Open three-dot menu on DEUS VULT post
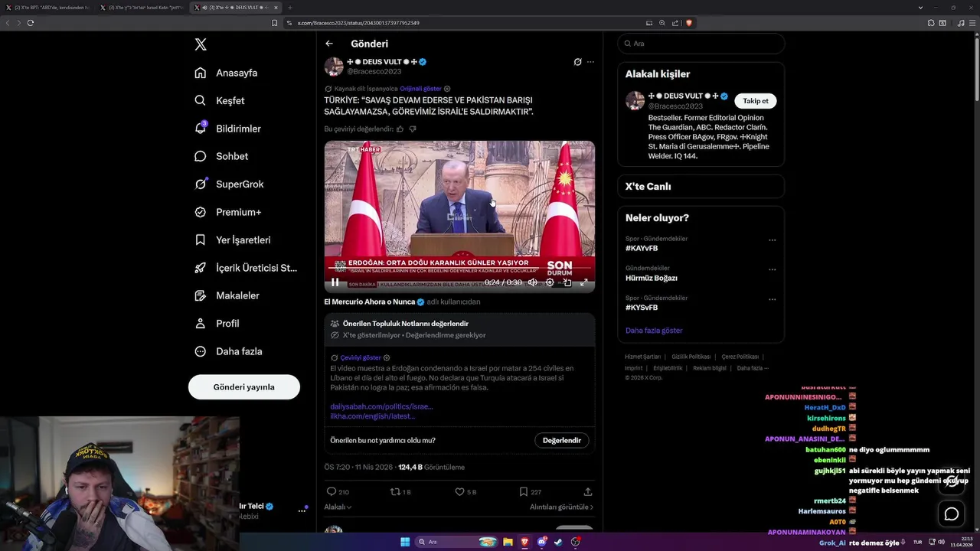The width and height of the screenshot is (980, 551). tap(590, 62)
